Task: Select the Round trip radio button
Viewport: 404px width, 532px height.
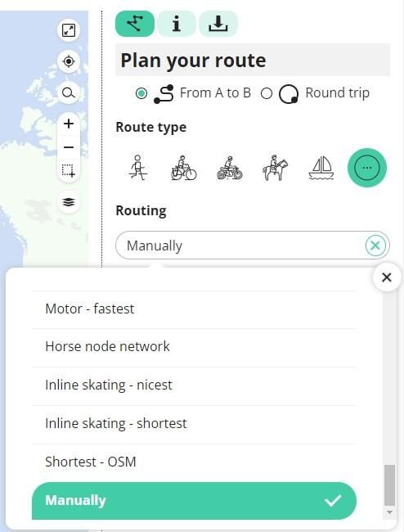Action: [267, 93]
